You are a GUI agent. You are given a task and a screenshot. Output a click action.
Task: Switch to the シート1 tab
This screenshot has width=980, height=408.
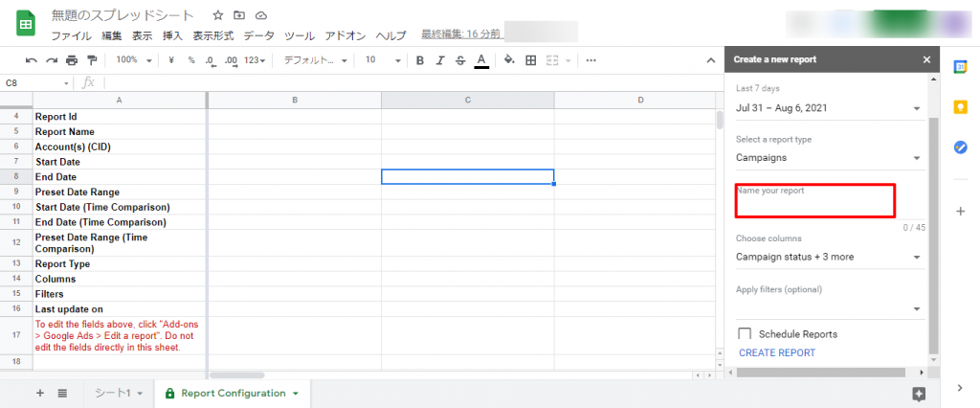(119, 393)
